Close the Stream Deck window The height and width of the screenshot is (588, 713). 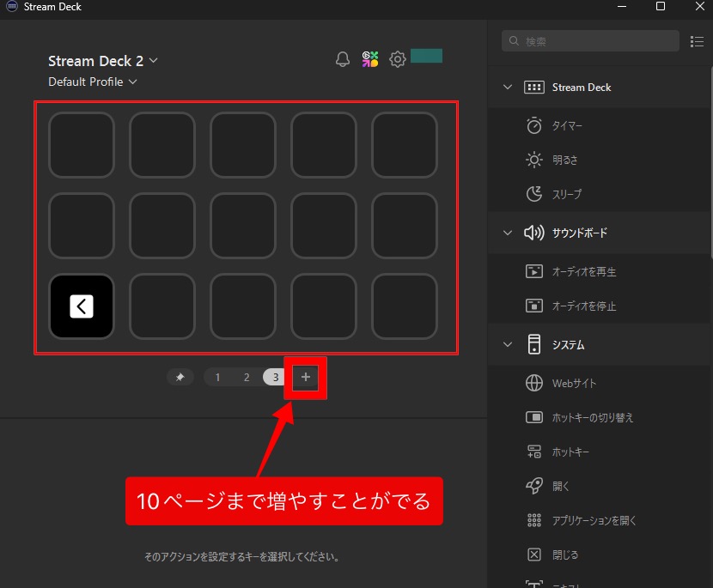click(700, 6)
